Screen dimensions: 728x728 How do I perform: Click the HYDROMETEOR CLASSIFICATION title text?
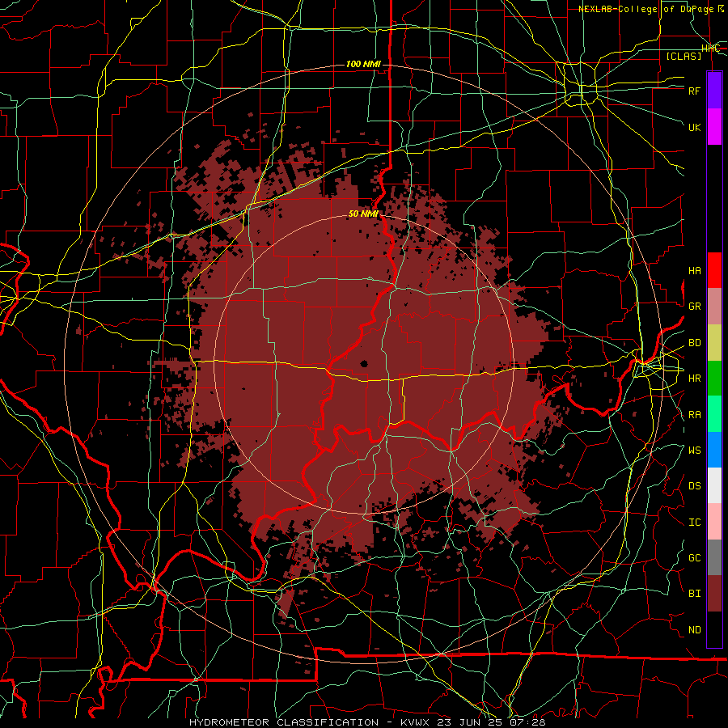[284, 722]
